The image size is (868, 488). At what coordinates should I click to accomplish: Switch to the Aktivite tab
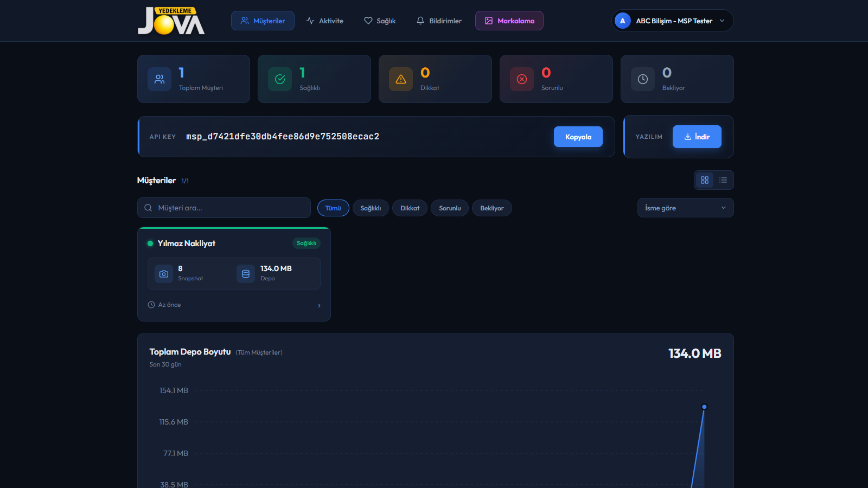click(x=325, y=21)
